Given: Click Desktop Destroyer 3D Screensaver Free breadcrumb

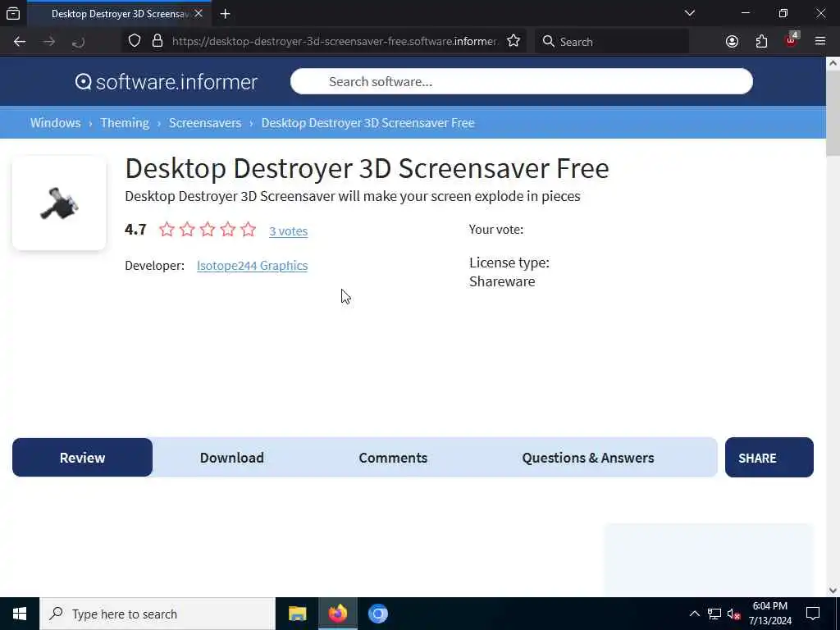Looking at the screenshot, I should point(368,123).
